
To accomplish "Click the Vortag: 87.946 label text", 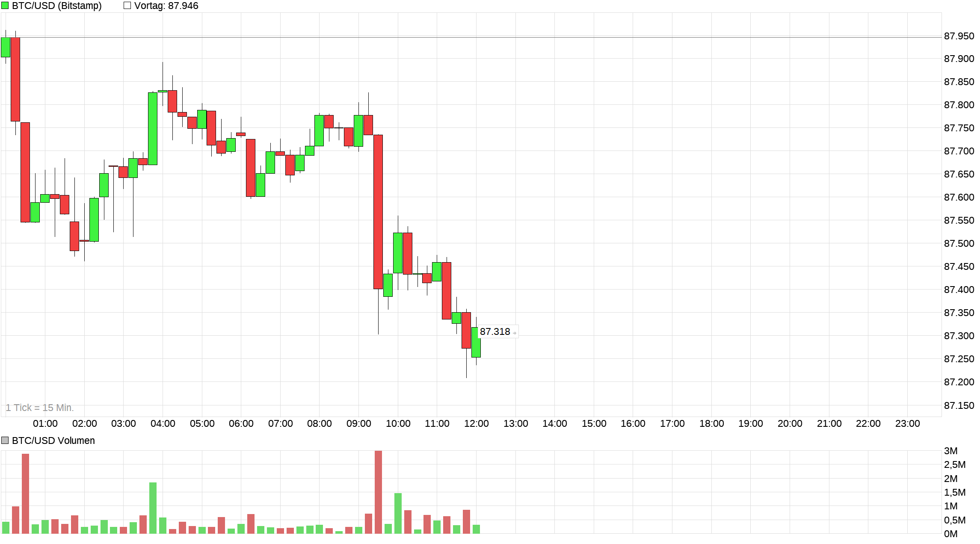I will point(166,6).
